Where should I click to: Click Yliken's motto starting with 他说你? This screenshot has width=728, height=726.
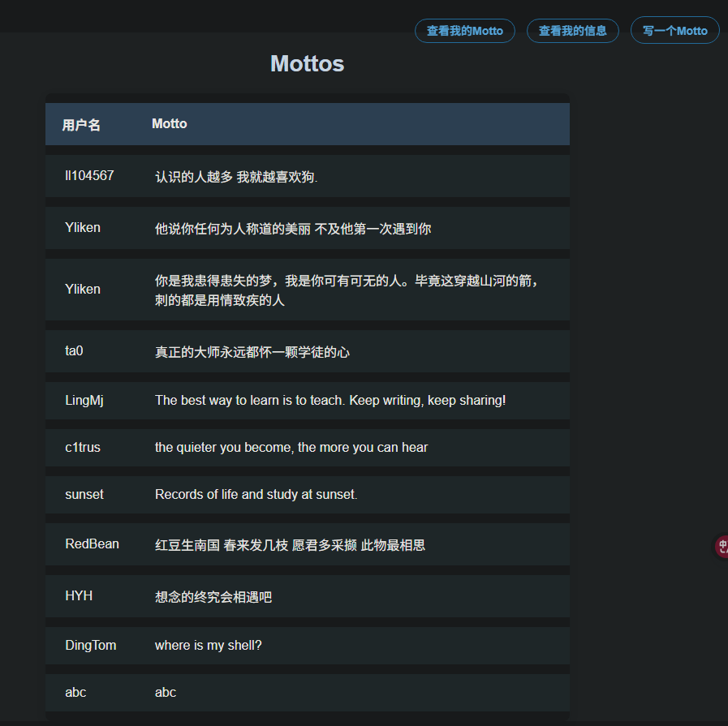point(292,229)
